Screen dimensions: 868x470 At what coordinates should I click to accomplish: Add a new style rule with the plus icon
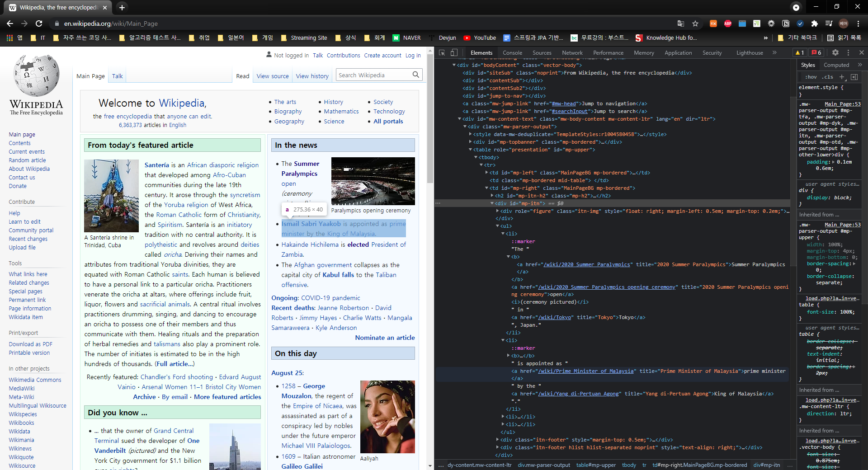pyautogui.click(x=842, y=77)
